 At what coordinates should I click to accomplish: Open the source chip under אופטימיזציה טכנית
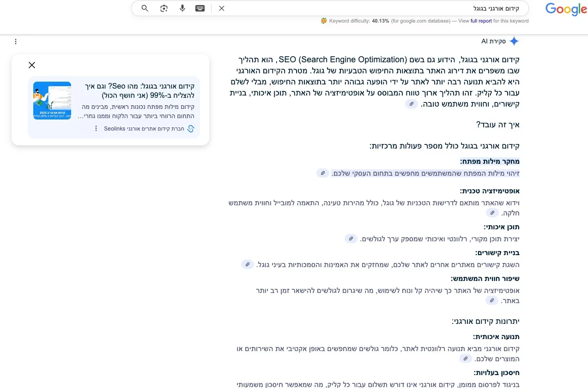click(492, 213)
